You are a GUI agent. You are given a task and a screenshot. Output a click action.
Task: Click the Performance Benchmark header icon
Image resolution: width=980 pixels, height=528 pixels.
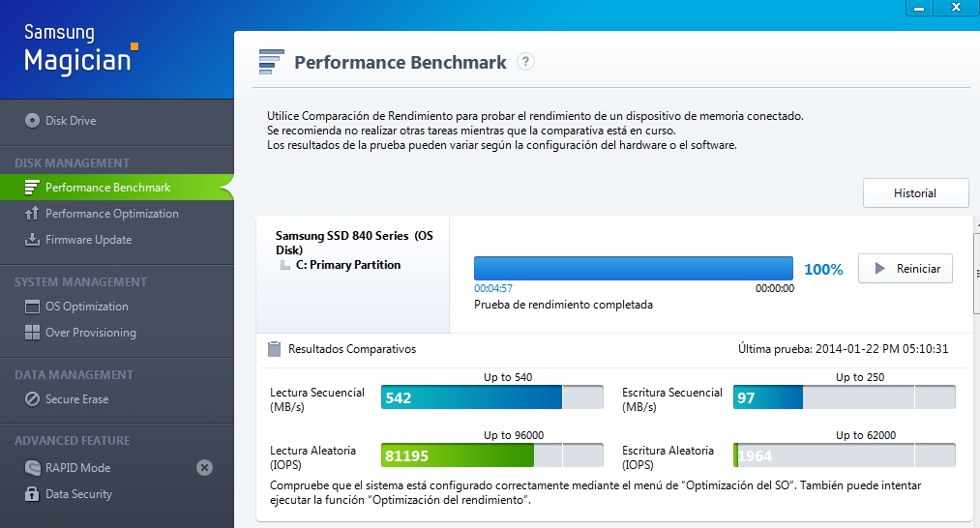[271, 62]
